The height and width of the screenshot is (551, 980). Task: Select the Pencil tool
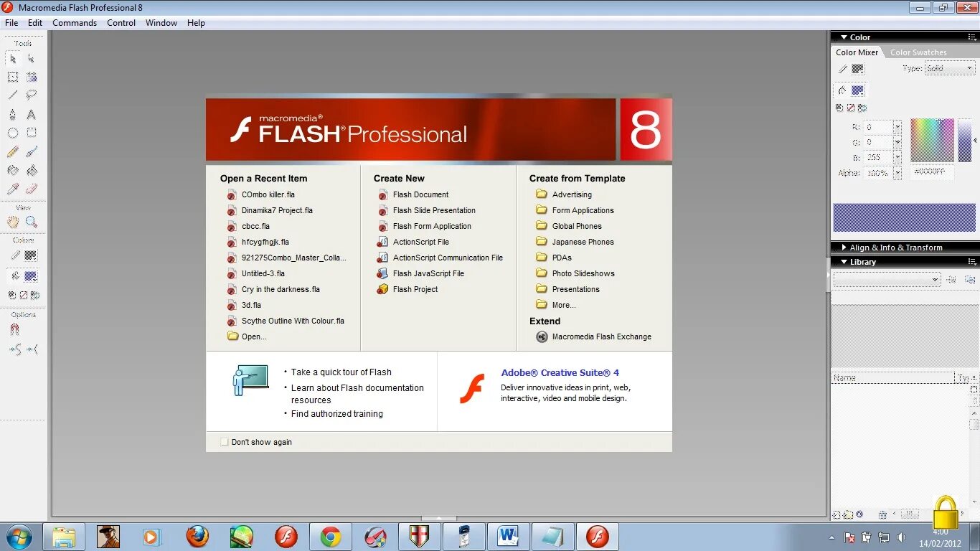(13, 152)
